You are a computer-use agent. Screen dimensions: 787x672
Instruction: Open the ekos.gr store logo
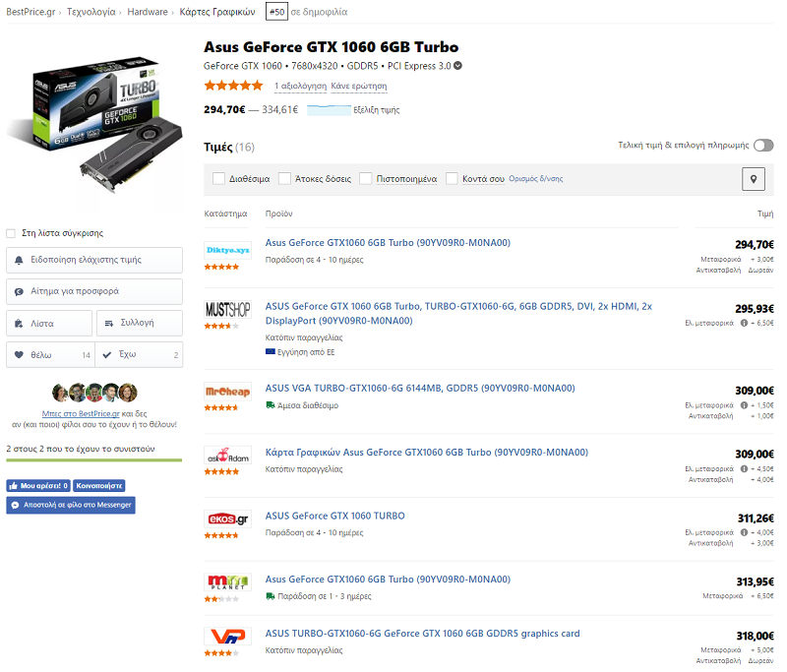click(x=228, y=519)
